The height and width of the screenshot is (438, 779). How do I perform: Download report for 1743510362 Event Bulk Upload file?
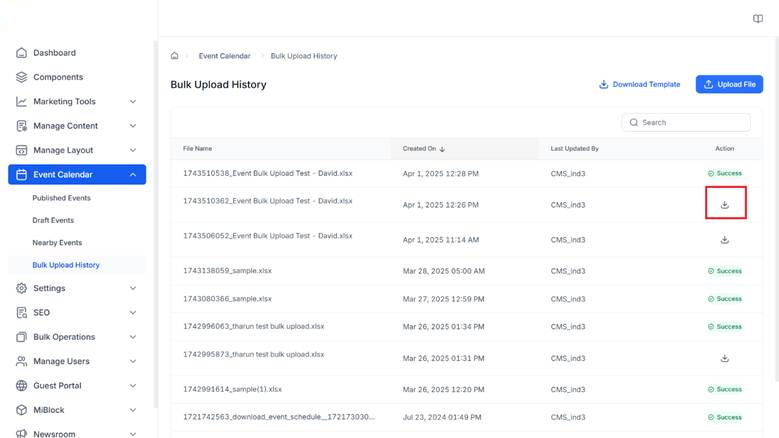(725, 205)
